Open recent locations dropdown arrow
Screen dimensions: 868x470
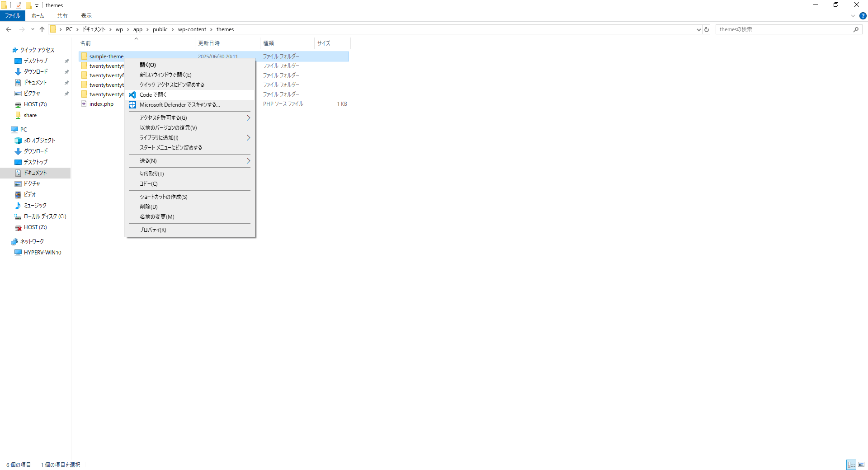click(x=33, y=29)
